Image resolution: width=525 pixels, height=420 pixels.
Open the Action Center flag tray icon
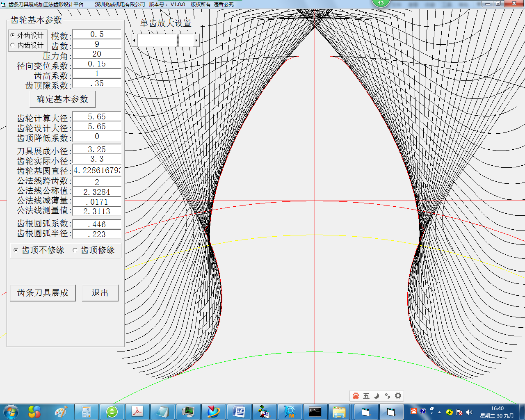[459, 412]
